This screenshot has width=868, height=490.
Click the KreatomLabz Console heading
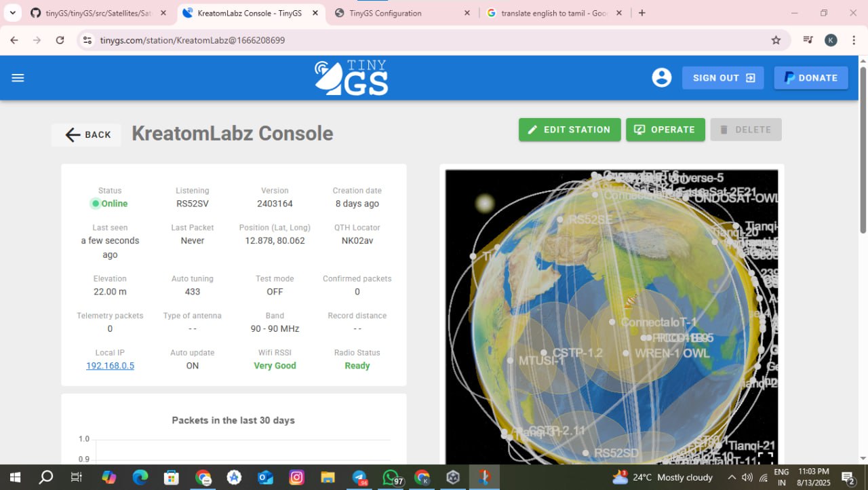[232, 134]
